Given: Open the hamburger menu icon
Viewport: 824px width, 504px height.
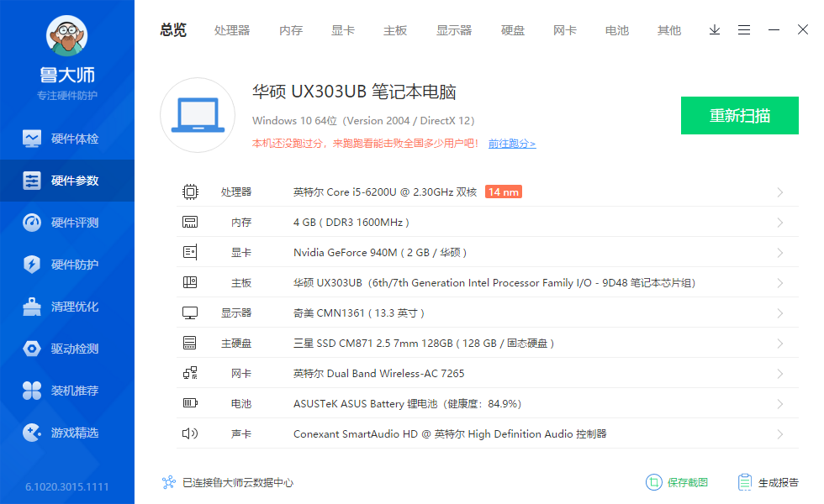Looking at the screenshot, I should tap(744, 30).
